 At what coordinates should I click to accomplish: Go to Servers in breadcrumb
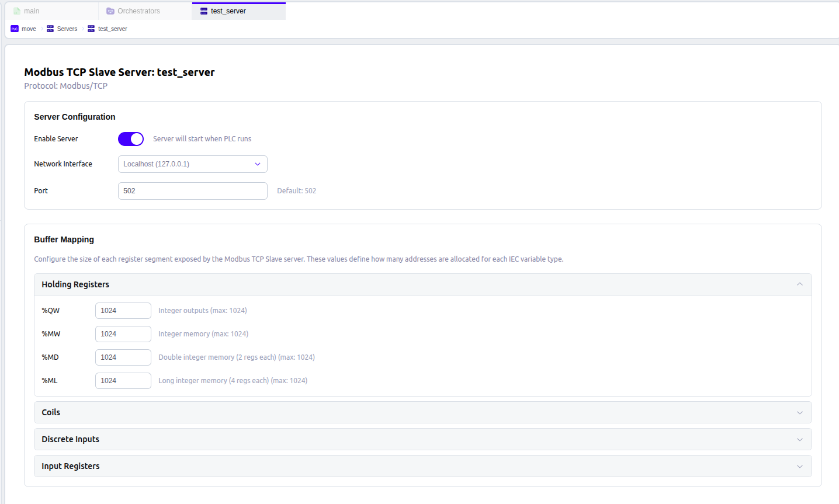[67, 29]
